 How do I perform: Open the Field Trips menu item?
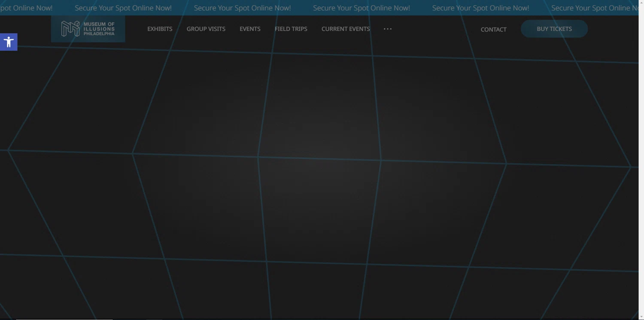click(x=291, y=29)
